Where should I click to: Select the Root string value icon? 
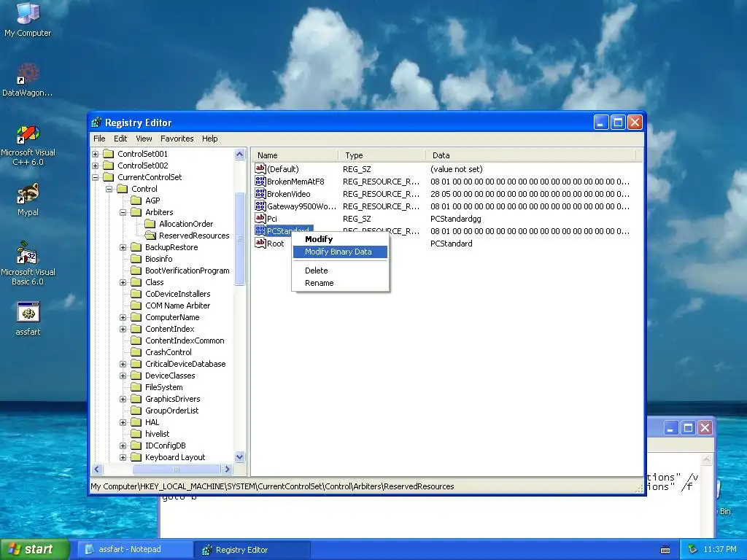point(260,243)
